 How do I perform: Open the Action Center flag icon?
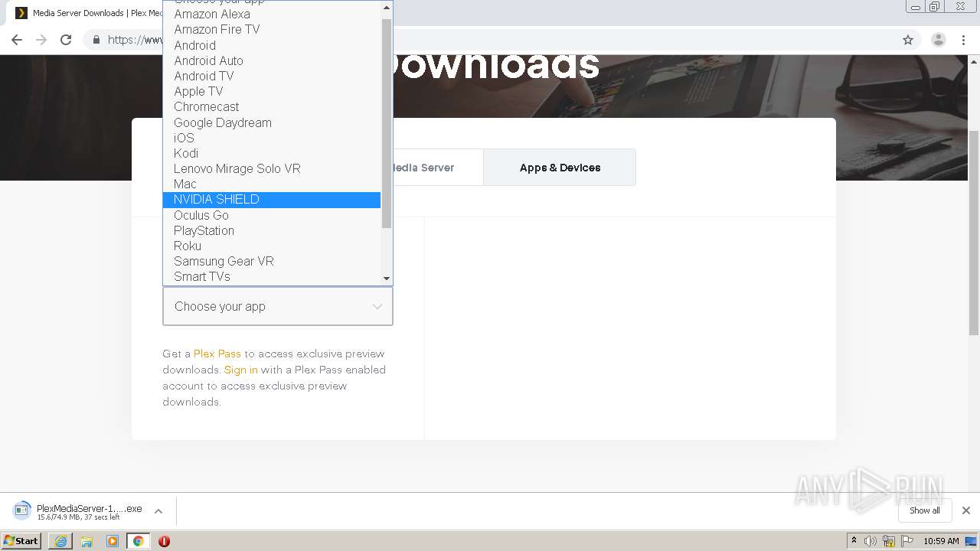click(x=906, y=541)
